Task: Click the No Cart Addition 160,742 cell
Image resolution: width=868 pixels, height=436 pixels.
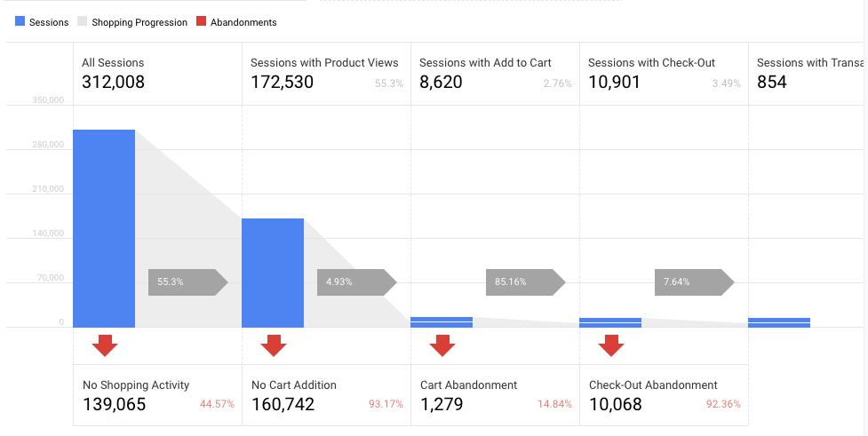Action: pyautogui.click(x=326, y=395)
